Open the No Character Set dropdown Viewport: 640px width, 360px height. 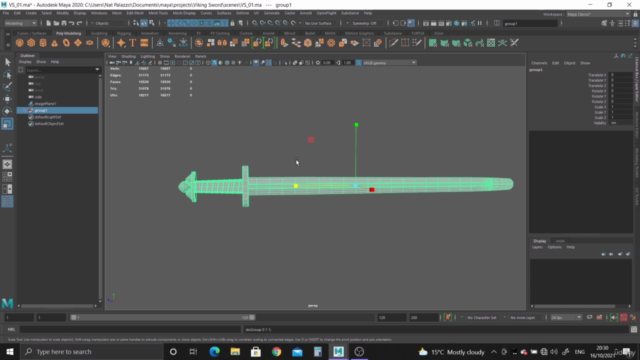482,317
